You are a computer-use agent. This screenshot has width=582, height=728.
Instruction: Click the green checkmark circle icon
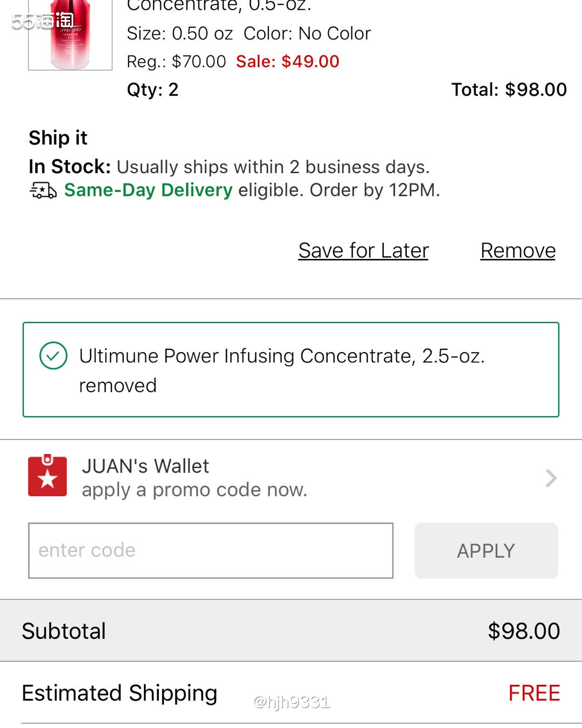[x=53, y=356]
